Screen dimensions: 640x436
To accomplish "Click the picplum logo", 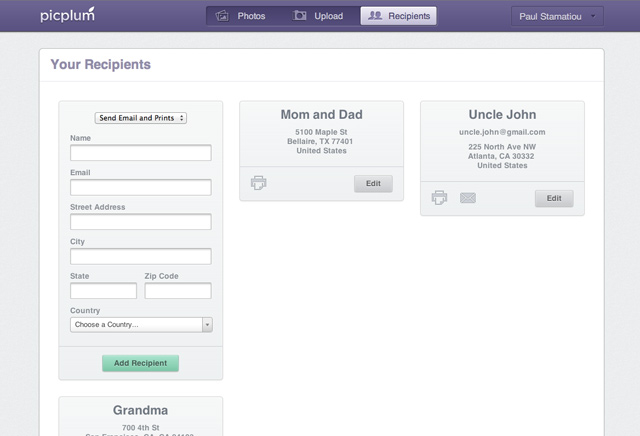I will (x=67, y=15).
